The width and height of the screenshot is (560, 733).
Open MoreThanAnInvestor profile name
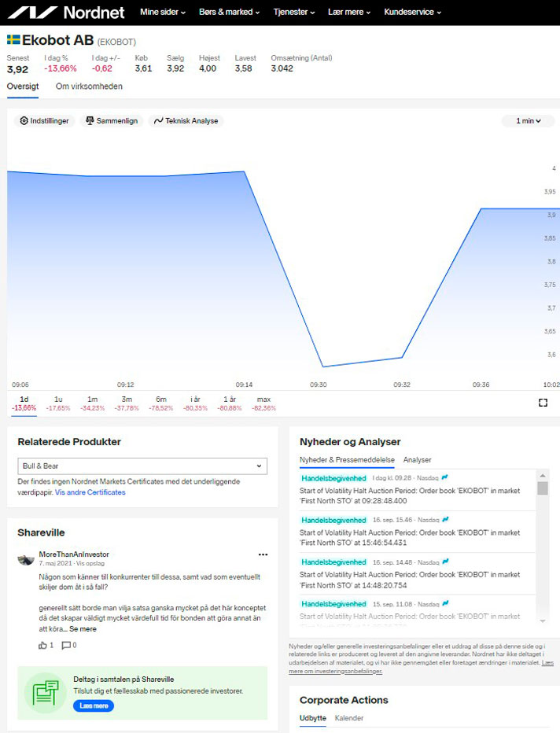[x=74, y=554]
